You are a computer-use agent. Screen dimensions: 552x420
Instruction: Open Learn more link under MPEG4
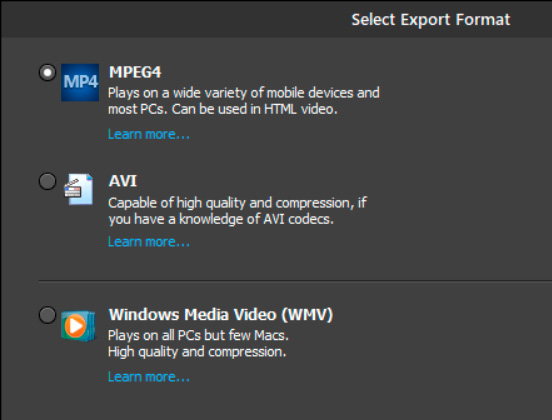[x=149, y=134]
